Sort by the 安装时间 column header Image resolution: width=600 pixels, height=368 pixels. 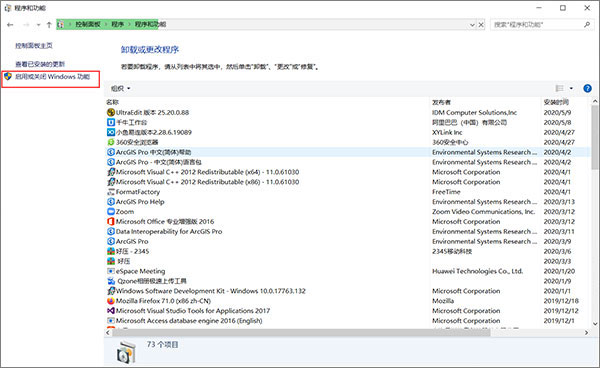click(x=556, y=102)
